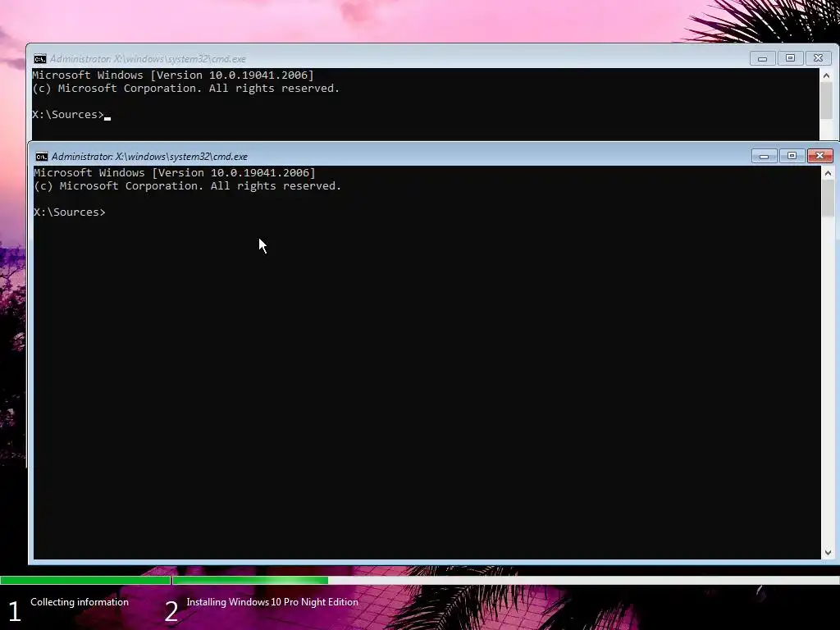Click the Installing Windows progress bar segment

coord(505,580)
